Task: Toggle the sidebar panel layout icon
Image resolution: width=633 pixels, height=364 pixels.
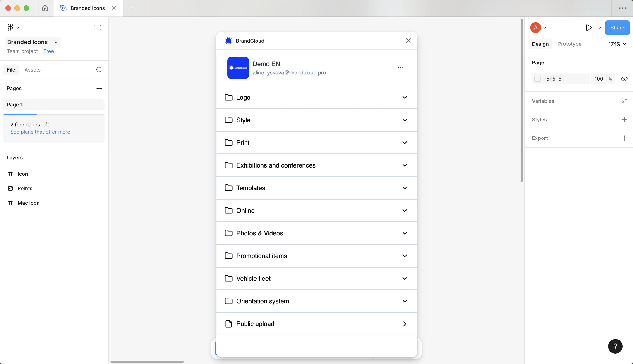Action: point(97,27)
